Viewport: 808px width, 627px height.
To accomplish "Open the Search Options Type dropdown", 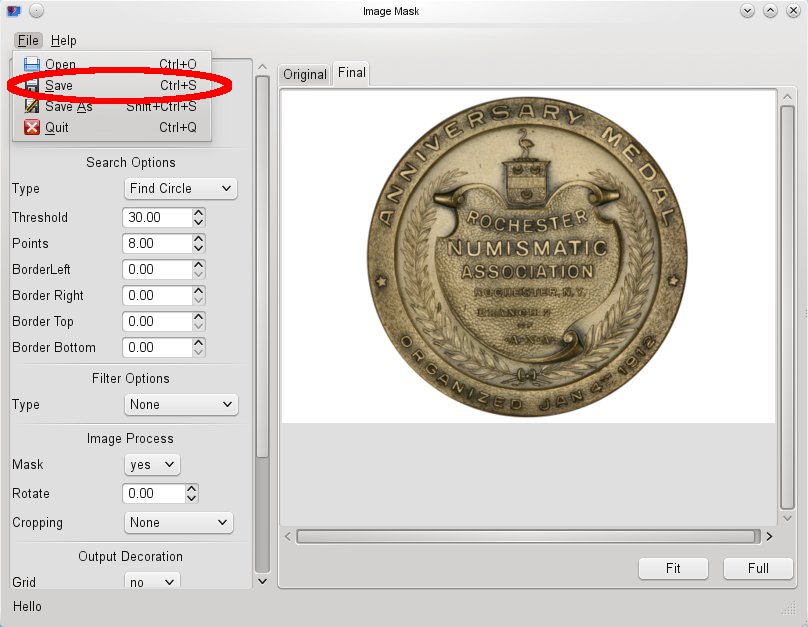I will coord(180,189).
